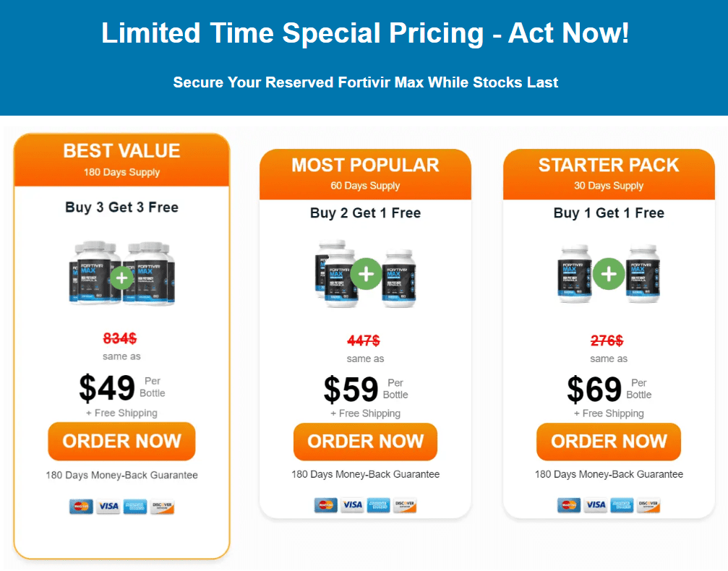Click green plus icon in six-bottle image
Screen dimensions: 728x571
(x=122, y=278)
